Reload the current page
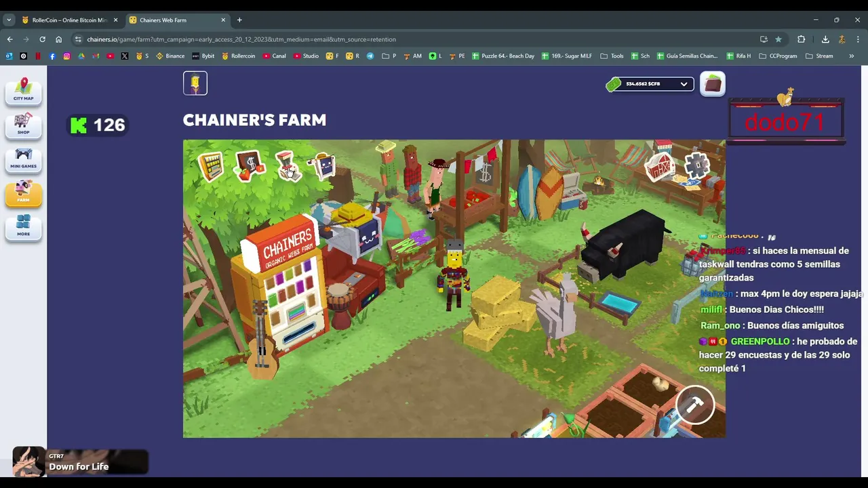 click(43, 39)
